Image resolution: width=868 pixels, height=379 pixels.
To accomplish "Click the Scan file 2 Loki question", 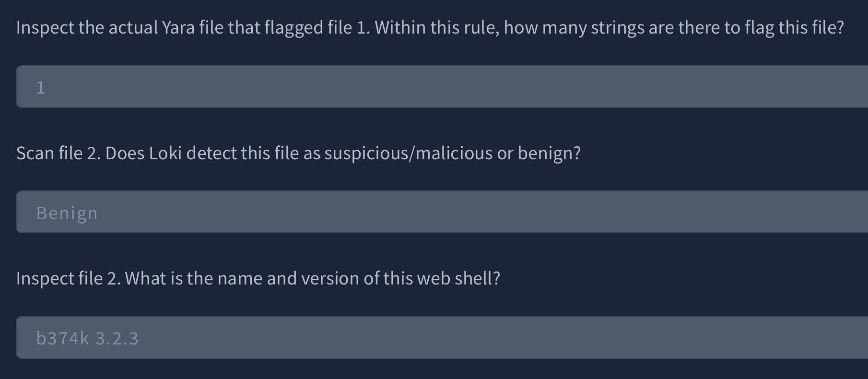I will (x=298, y=154).
